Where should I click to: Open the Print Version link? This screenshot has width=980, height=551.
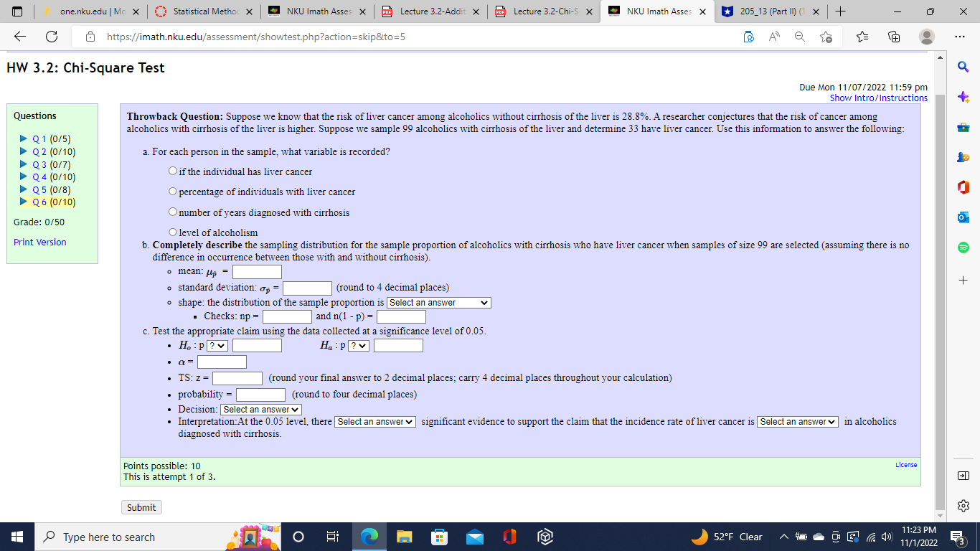coord(39,241)
